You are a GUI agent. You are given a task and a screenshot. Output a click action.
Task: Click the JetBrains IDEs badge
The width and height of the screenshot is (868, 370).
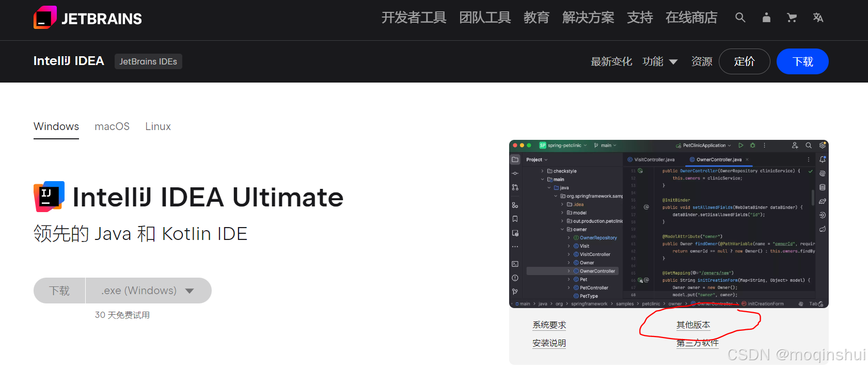click(x=148, y=61)
